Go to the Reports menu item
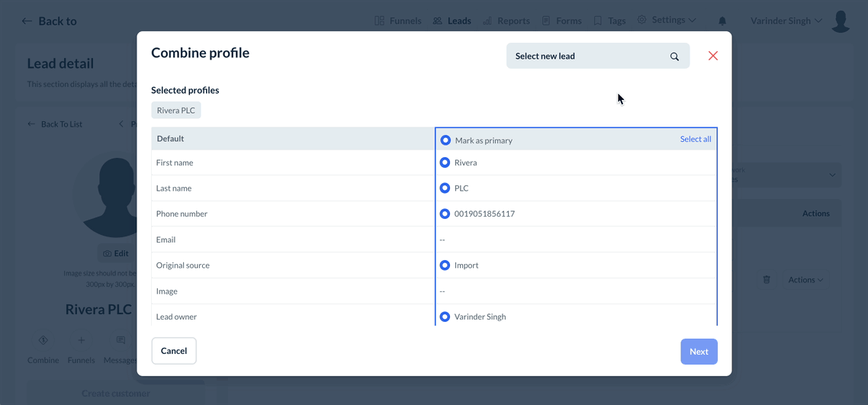Viewport: 868px width, 405px height. 506,21
